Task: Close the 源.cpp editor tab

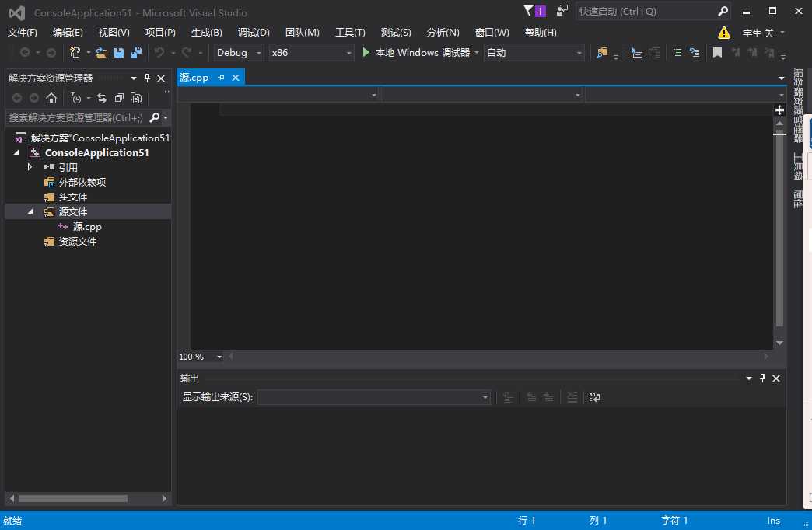Action: tap(236, 78)
